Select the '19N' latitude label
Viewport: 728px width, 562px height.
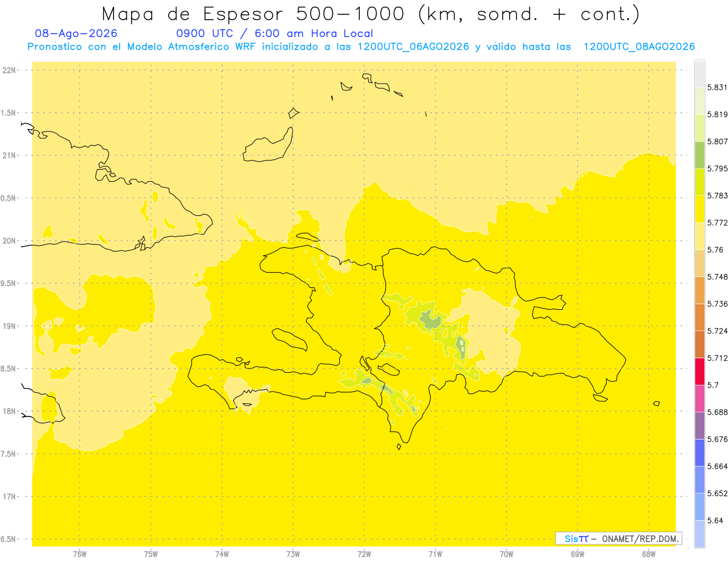point(10,326)
